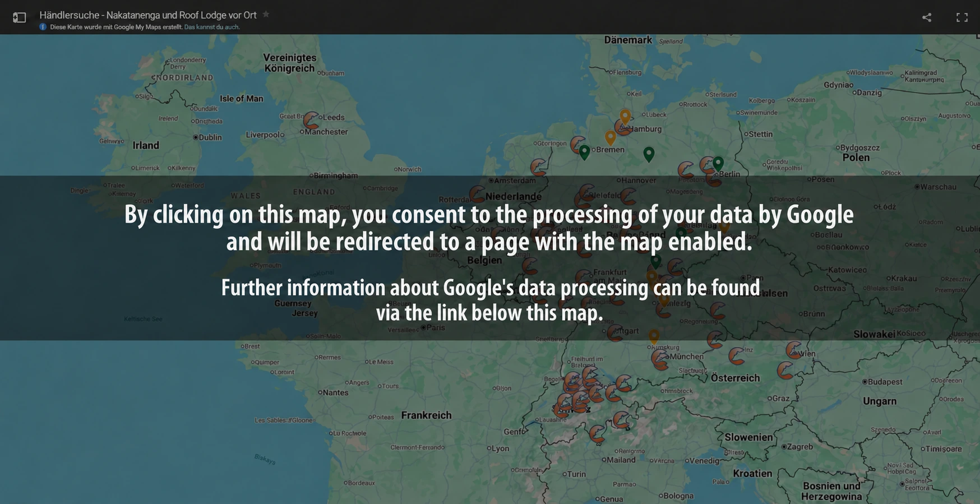Screen dimensions: 980x504
Task: Select the orange pin northwest of Bremen label
Action: [x=611, y=137]
